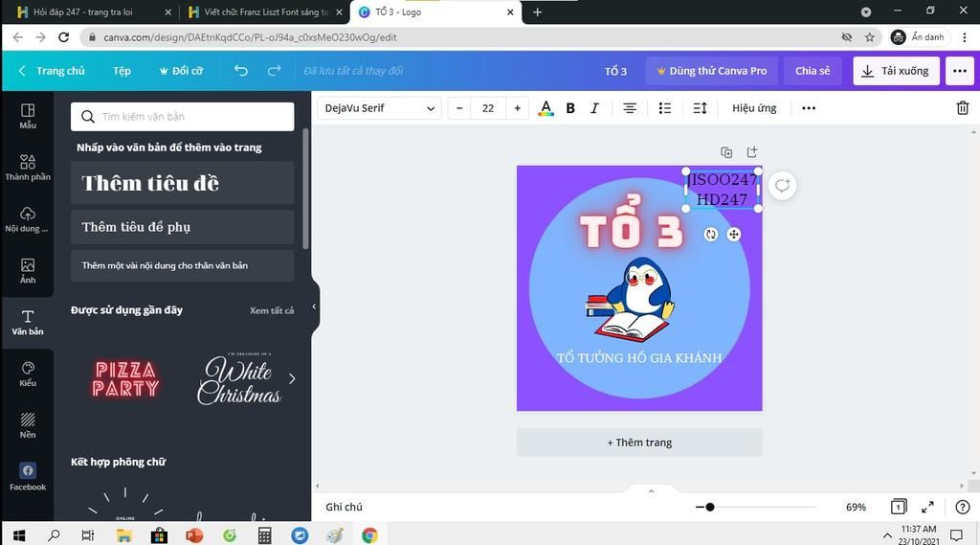Open the Nền background panel
This screenshot has width=980, height=545.
tap(28, 425)
